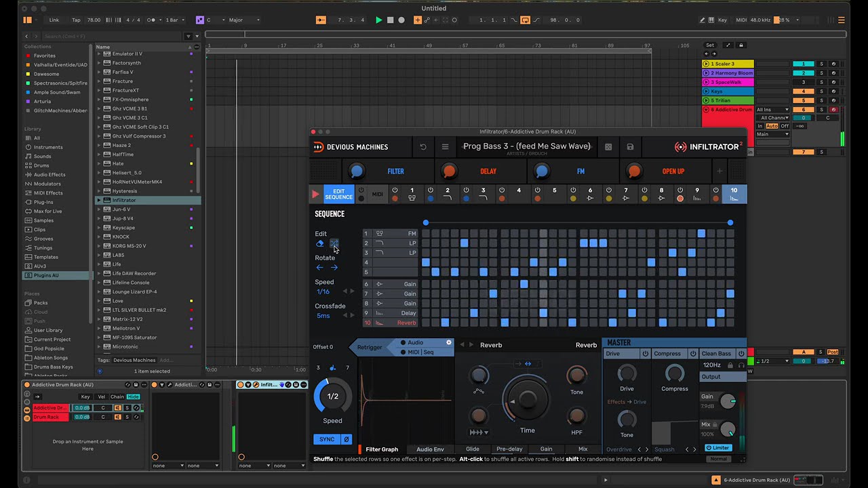Expand the Hysteresis plugin entry
Image resolution: width=868 pixels, height=488 pixels.
99,191
